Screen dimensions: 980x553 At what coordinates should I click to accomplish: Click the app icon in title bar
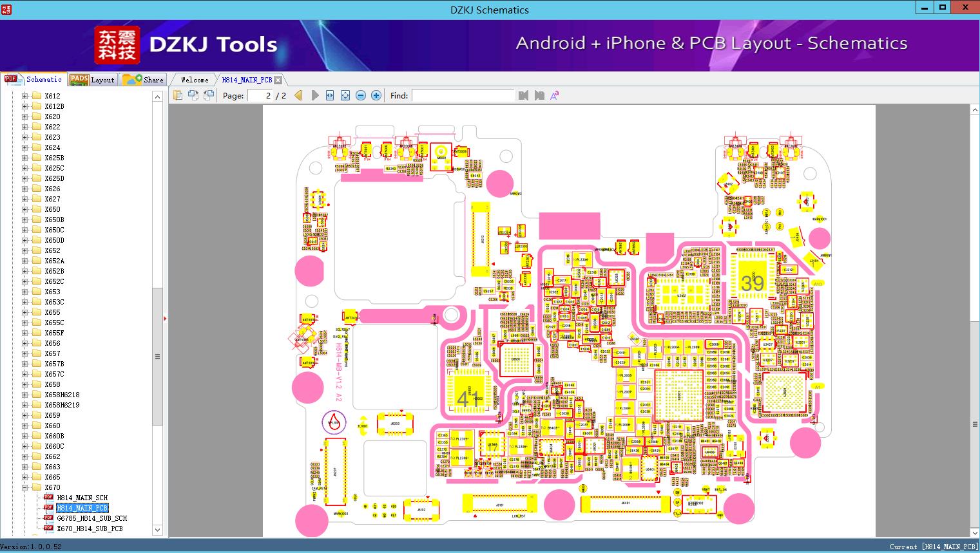6,9
